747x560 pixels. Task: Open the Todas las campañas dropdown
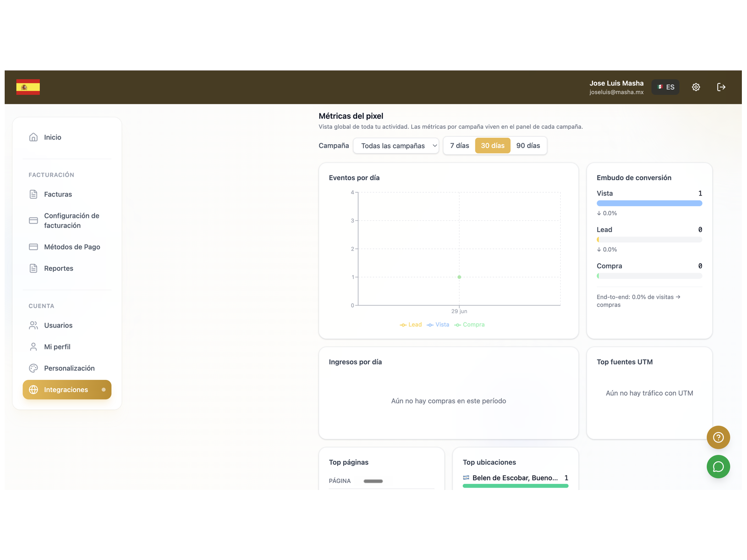tap(396, 146)
